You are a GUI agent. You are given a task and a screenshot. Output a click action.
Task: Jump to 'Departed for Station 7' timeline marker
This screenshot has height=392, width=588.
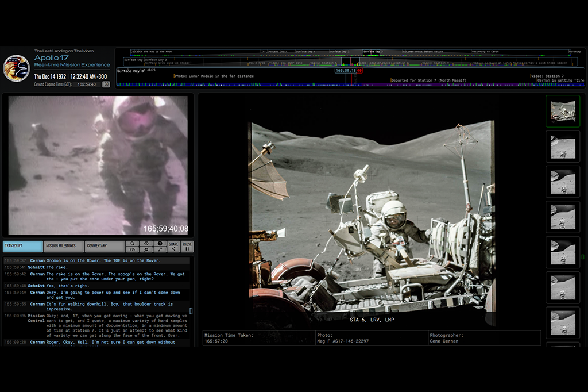(428, 80)
